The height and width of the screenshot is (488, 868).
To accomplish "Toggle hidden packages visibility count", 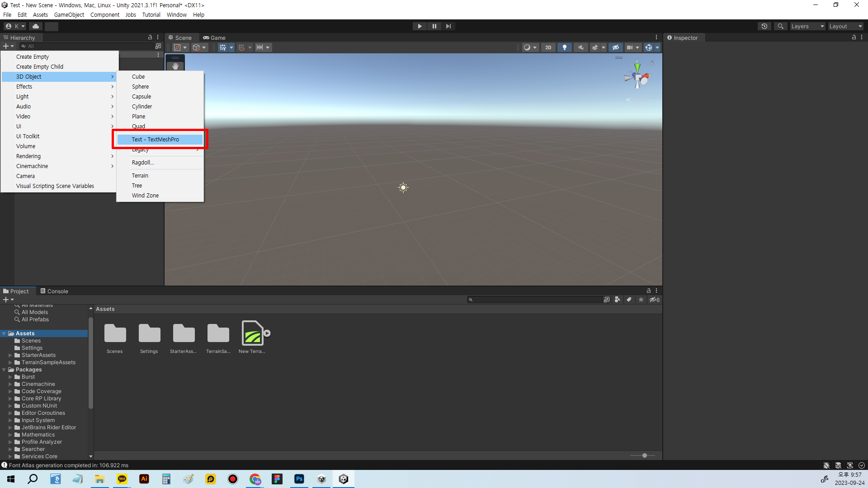I will [655, 300].
